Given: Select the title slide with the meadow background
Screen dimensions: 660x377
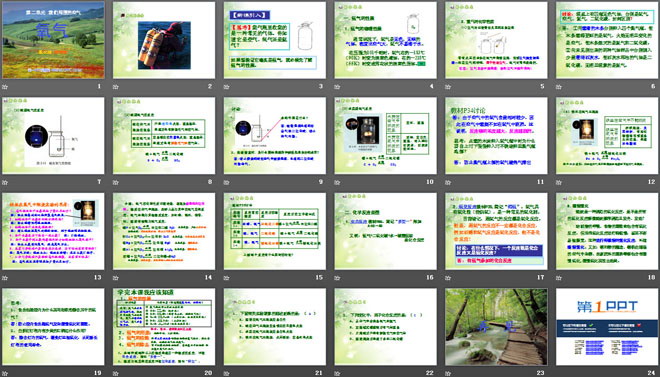Looking at the screenshot, I should click(53, 40).
